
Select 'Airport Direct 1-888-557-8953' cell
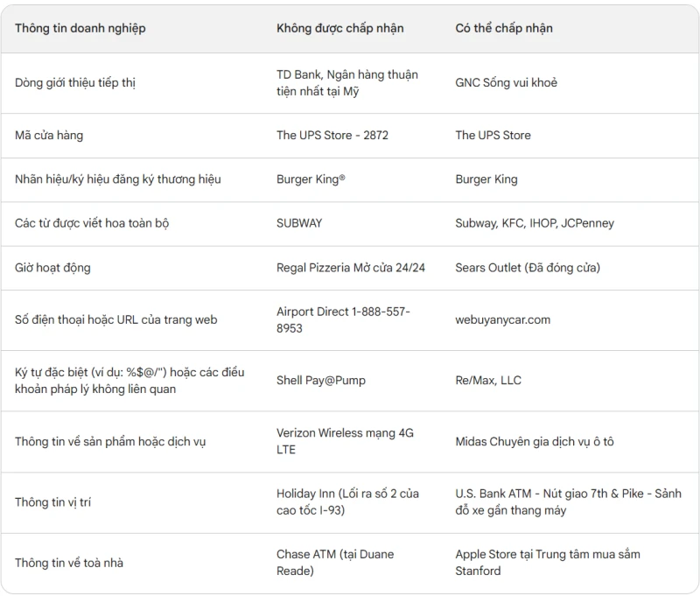(x=343, y=319)
